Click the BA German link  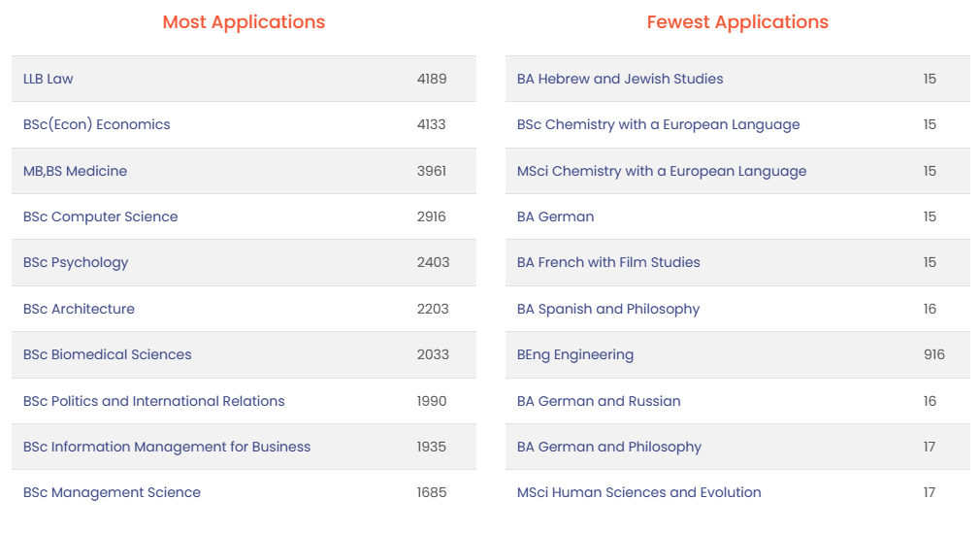[556, 217]
